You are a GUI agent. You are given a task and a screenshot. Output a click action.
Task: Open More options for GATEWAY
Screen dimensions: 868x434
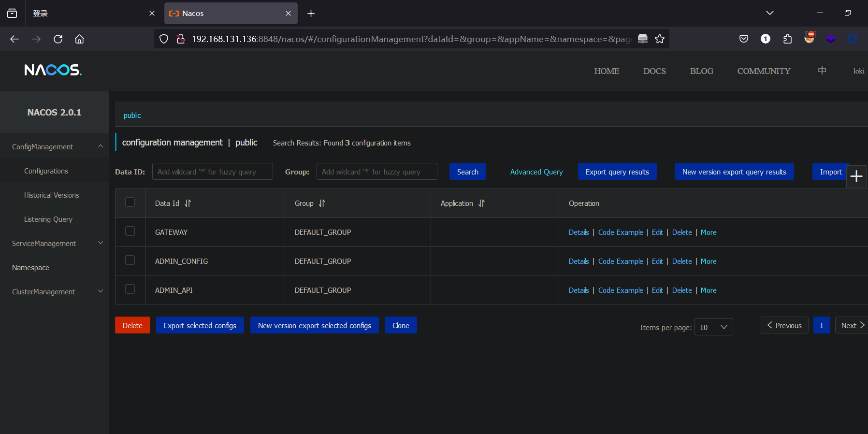709,232
